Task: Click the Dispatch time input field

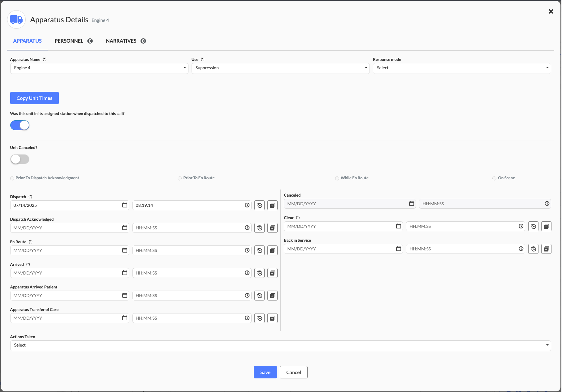Action: pyautogui.click(x=189, y=205)
